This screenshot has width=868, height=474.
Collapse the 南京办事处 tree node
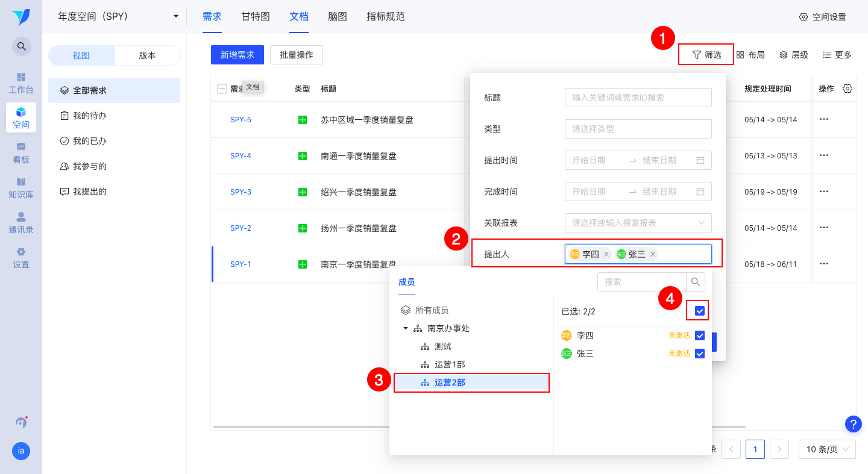click(x=406, y=328)
